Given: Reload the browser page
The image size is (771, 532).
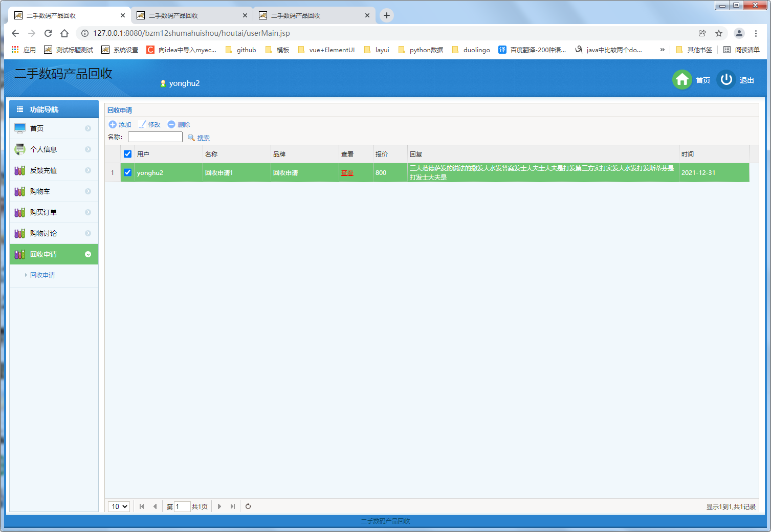Looking at the screenshot, I should (48, 33).
